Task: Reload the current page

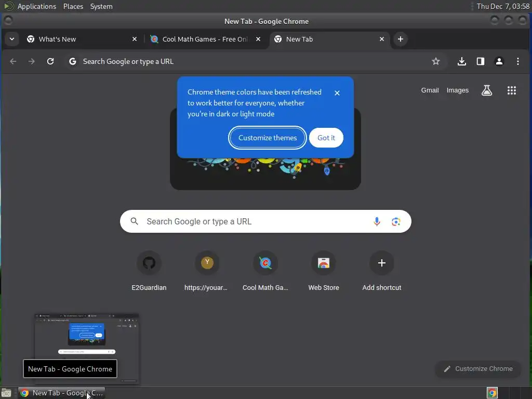Action: 50,61
